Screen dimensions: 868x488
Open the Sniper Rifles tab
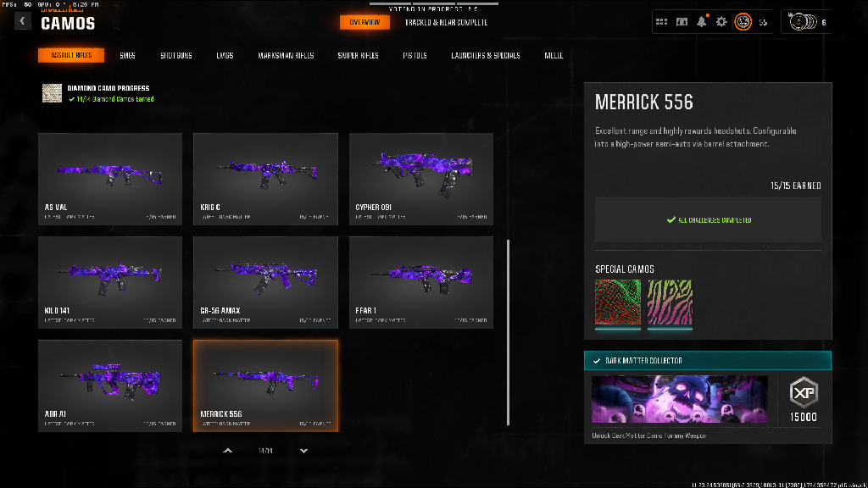[358, 56]
